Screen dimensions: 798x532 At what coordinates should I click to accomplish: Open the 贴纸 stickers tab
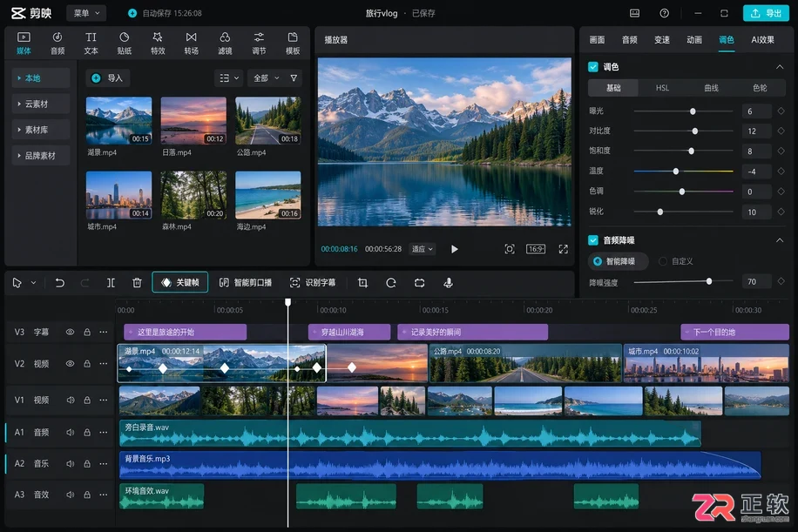[x=125, y=43]
